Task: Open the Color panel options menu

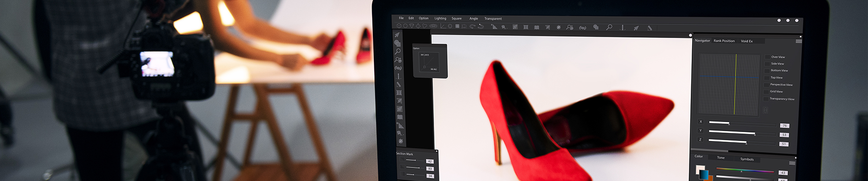Action: (x=792, y=163)
